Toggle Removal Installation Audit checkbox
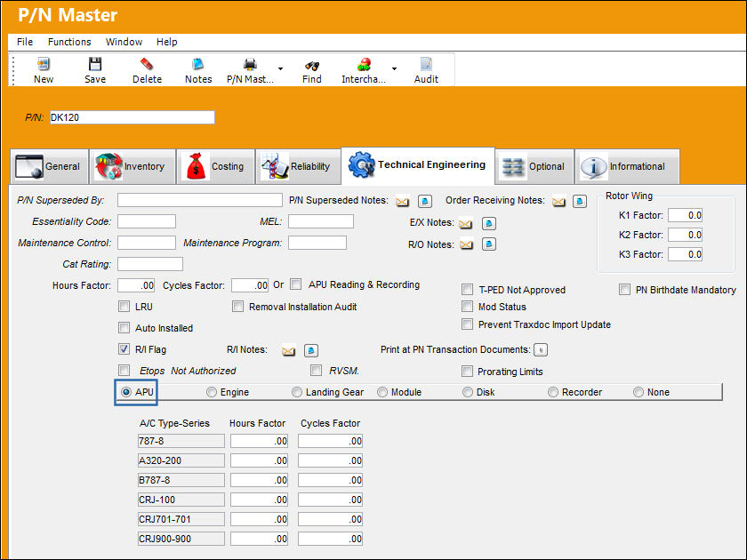This screenshot has width=747, height=560. [237, 306]
